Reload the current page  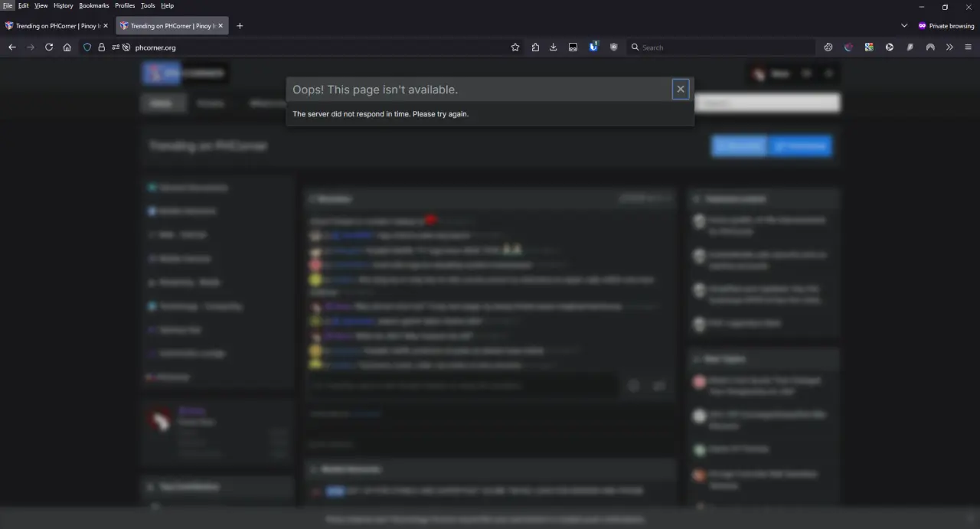[x=49, y=47]
